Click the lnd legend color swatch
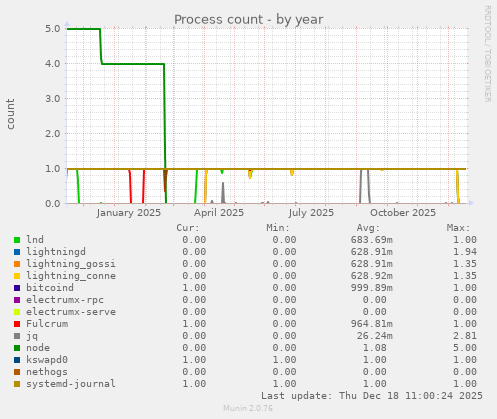 click(x=17, y=240)
